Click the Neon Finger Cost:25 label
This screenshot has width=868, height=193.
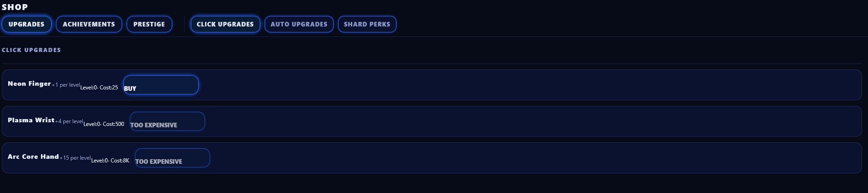[x=109, y=88]
